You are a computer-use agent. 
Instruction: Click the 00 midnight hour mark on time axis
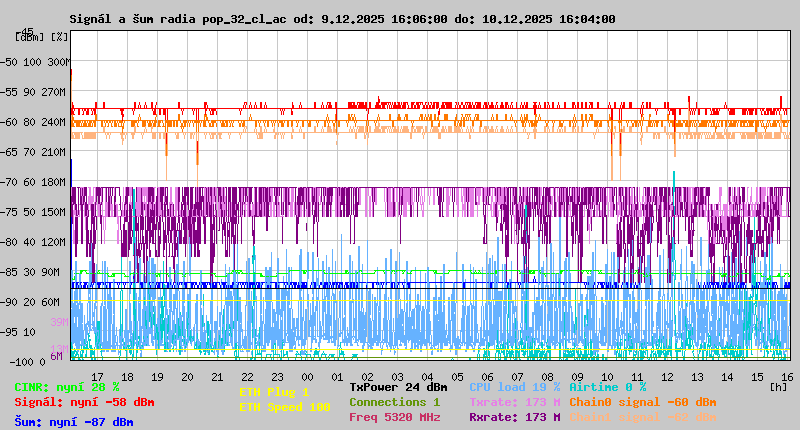tap(308, 377)
